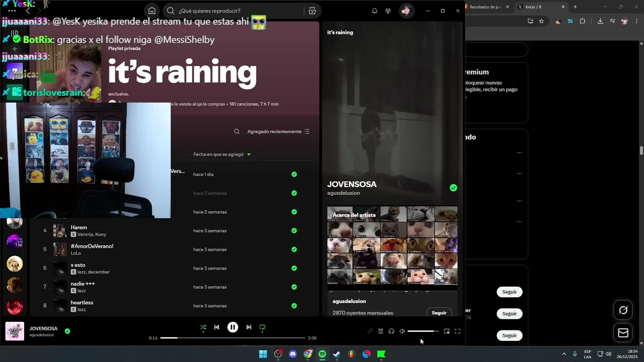Toggle Spotify shuffle mode
The height and width of the screenshot is (362, 644).
pyautogui.click(x=203, y=327)
